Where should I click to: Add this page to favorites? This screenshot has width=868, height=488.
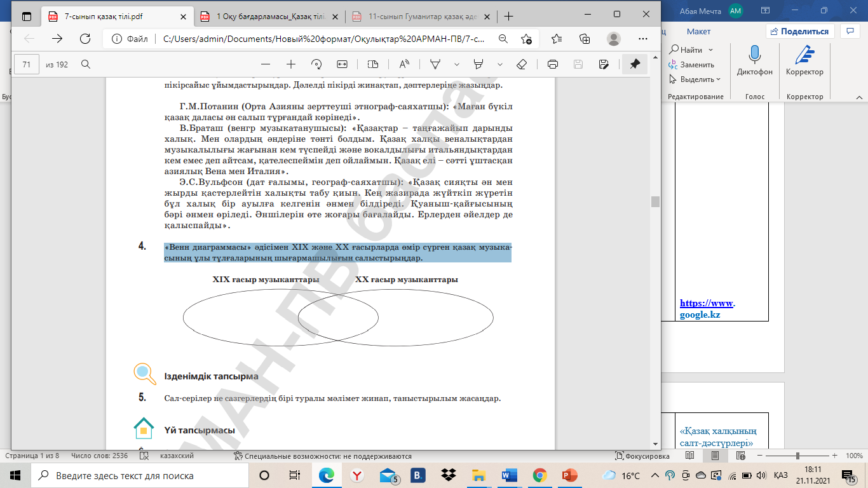pos(526,39)
